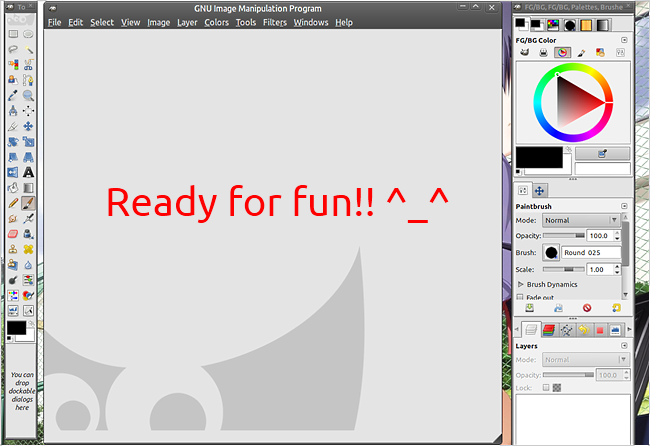Open the Filters menu

pyautogui.click(x=274, y=22)
